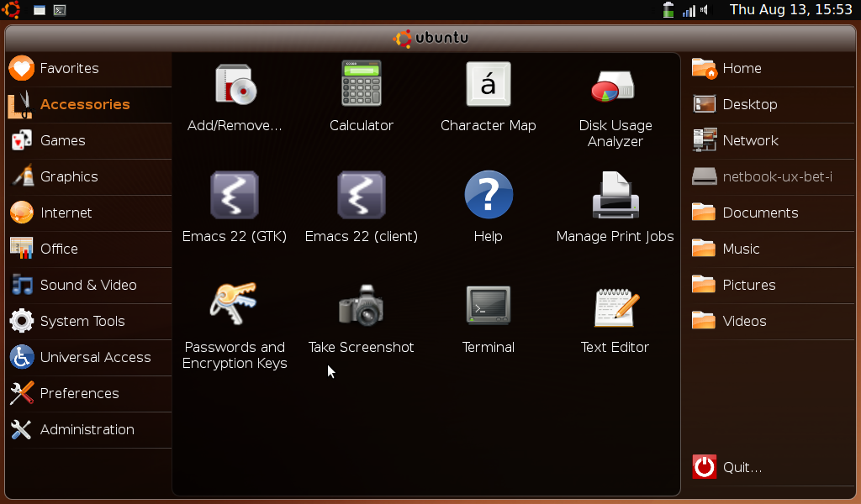Click the terminal icon in the top panel
861x504 pixels.
click(60, 10)
